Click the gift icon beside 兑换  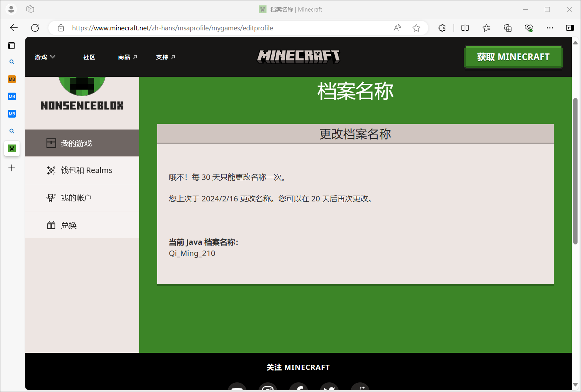tap(51, 225)
